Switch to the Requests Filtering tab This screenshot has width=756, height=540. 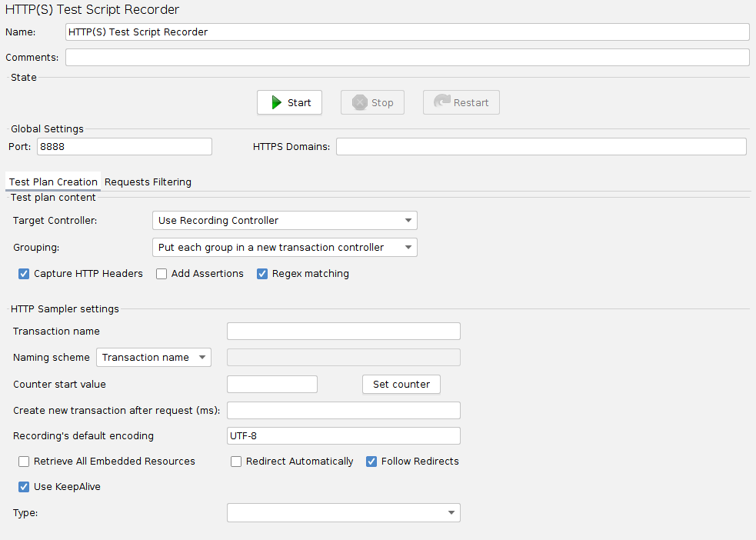[x=148, y=182]
